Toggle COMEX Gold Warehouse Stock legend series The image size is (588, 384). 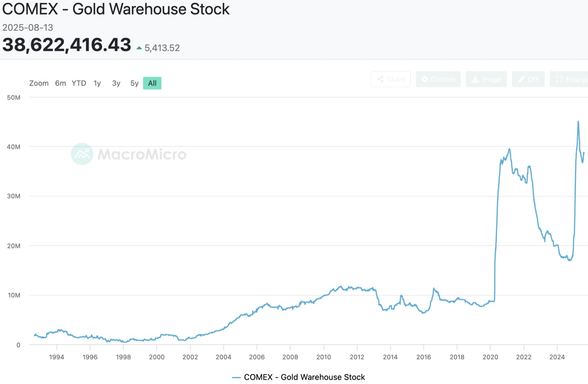(x=299, y=377)
